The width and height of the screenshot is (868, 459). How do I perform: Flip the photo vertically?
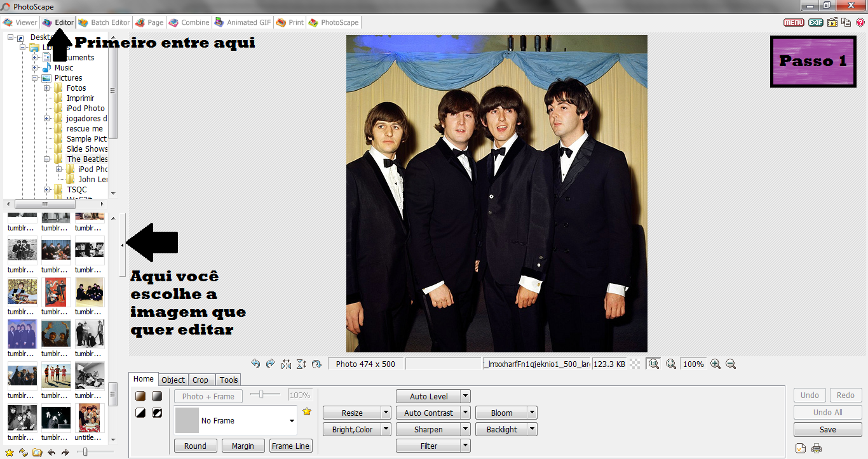pyautogui.click(x=301, y=364)
